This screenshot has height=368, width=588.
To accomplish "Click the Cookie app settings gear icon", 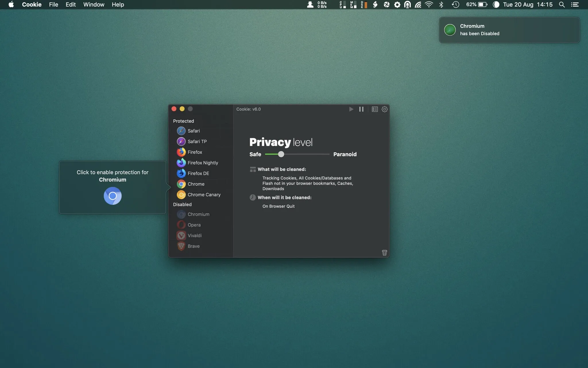I will point(384,109).
